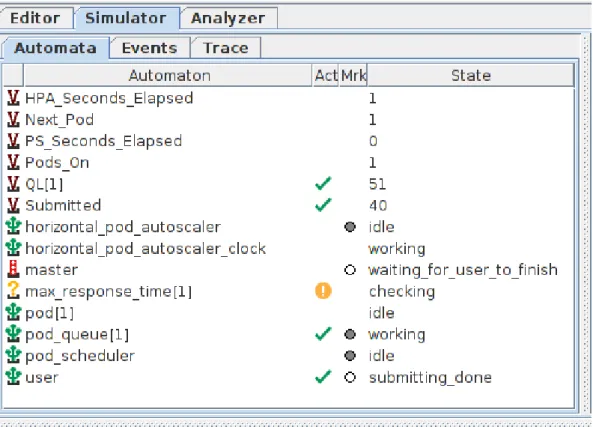Click the question-mark property icon of max_response_time[1]
This screenshot has width=593, height=427.
click(x=13, y=291)
